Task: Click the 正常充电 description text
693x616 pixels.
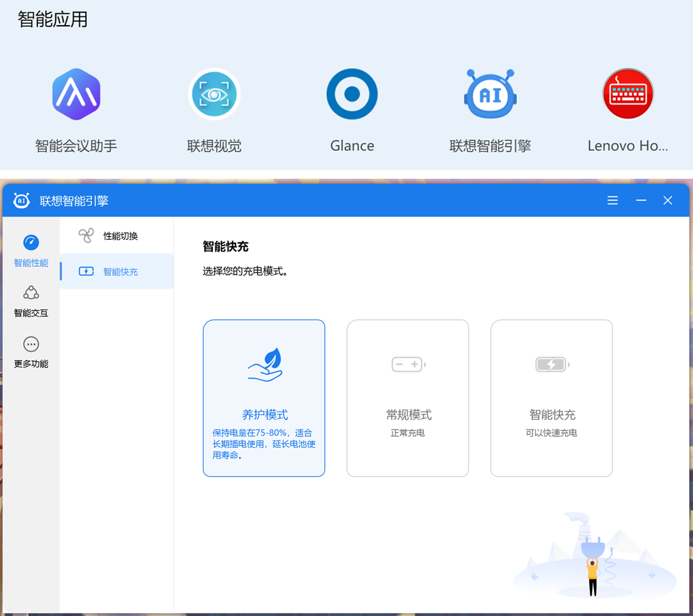Action: (408, 433)
